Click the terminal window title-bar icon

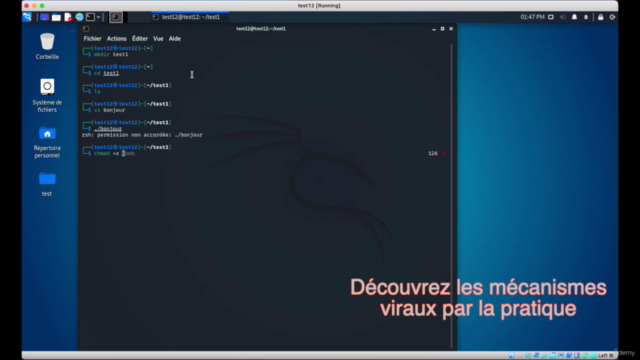[86, 29]
